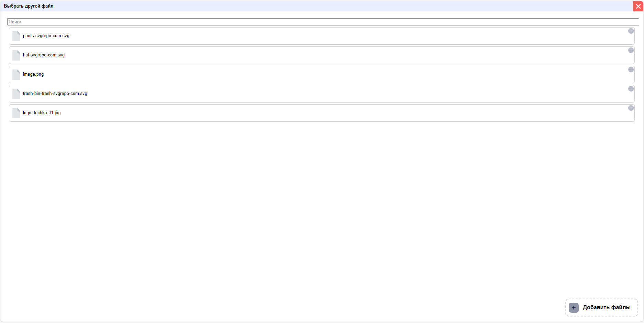The width and height of the screenshot is (644, 323).
Task: Choose the image.png file row
Action: point(321,74)
